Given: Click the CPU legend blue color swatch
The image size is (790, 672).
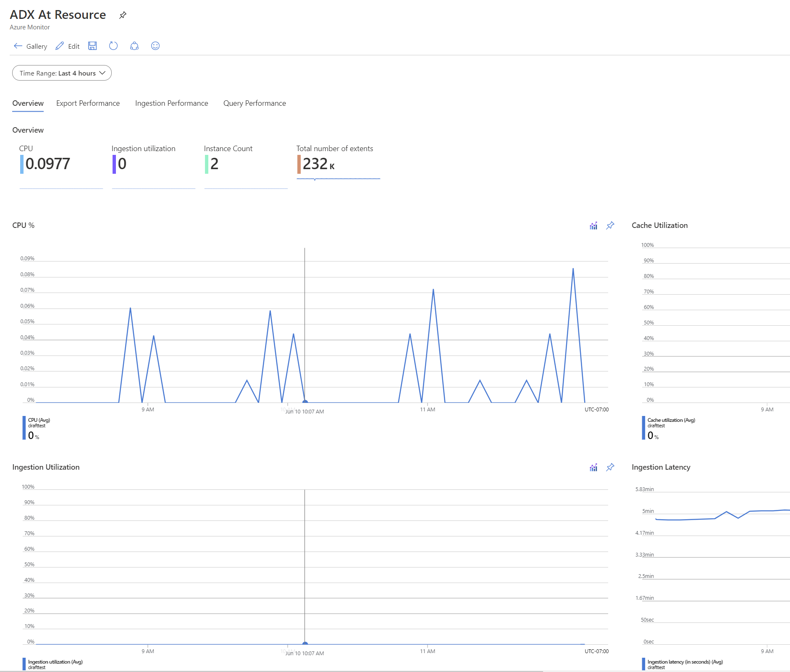Looking at the screenshot, I should [x=24, y=428].
